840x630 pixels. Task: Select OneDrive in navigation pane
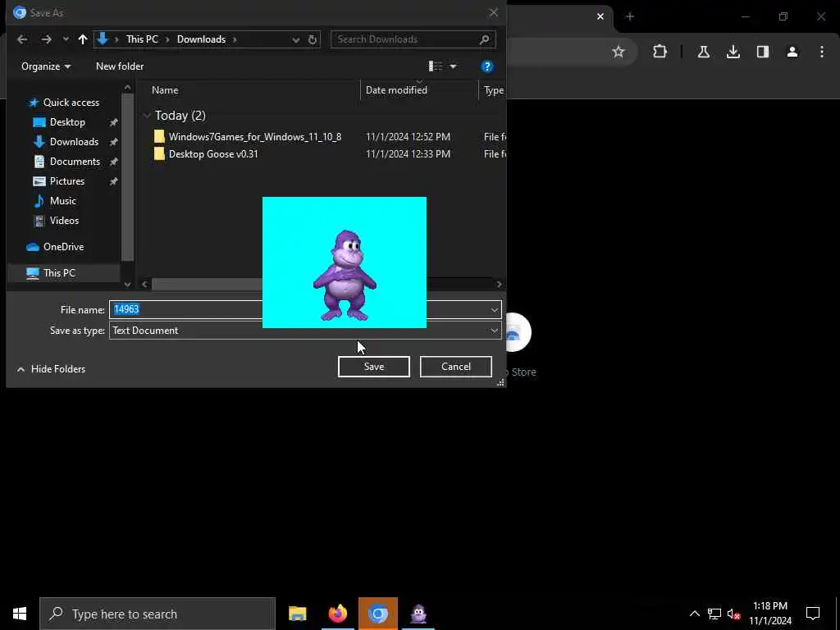[x=63, y=247]
